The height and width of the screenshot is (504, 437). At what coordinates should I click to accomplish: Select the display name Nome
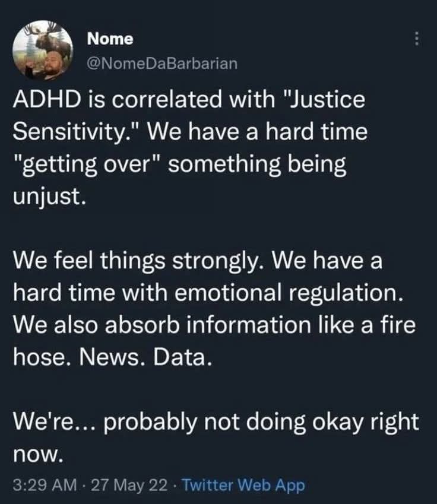[x=110, y=39]
